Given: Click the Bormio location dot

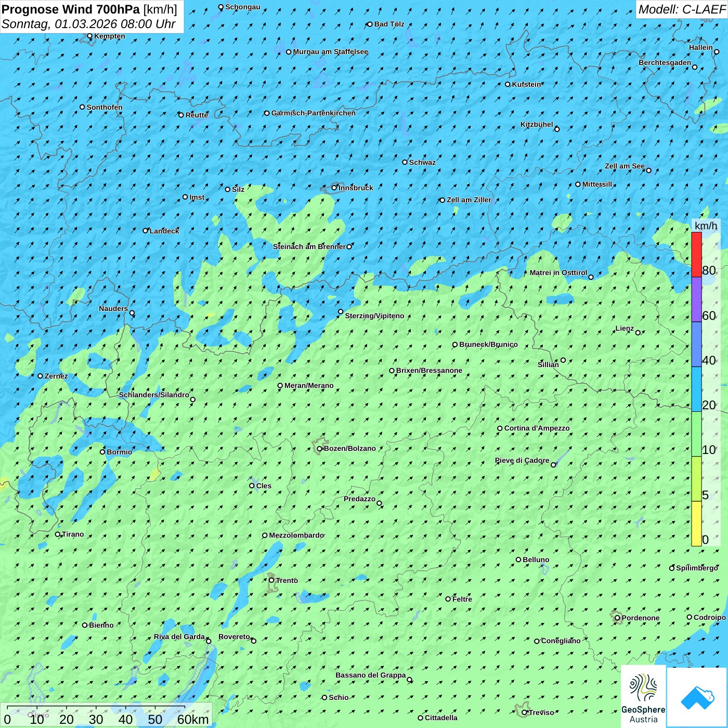Looking at the screenshot, I should [x=102, y=451].
